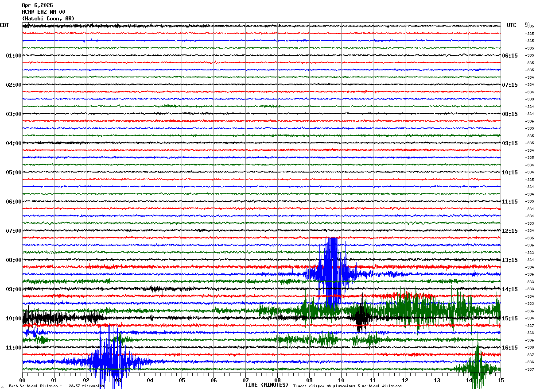The height and width of the screenshot is (392, 536).
Task: Click the TIME (MINUTES) axis title
Action: [267, 385]
